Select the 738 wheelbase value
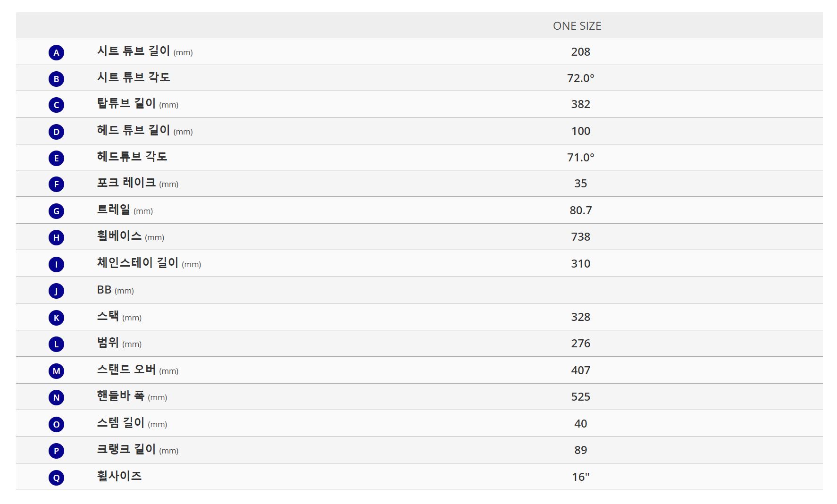The height and width of the screenshot is (504, 837). point(580,237)
